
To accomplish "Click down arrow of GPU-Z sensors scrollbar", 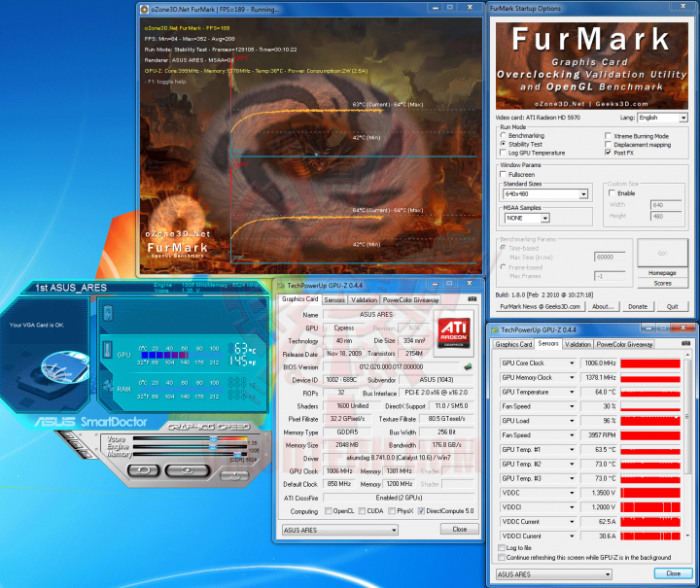I will tap(687, 536).
